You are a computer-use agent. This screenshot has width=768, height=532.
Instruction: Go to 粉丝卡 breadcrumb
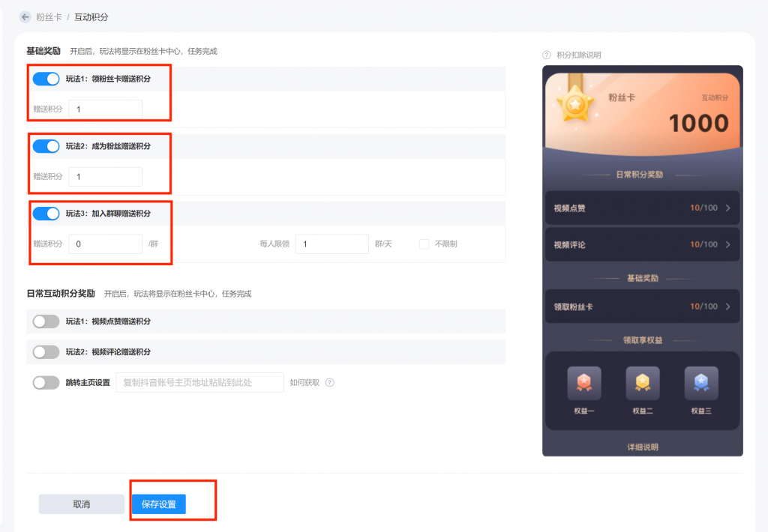point(49,17)
